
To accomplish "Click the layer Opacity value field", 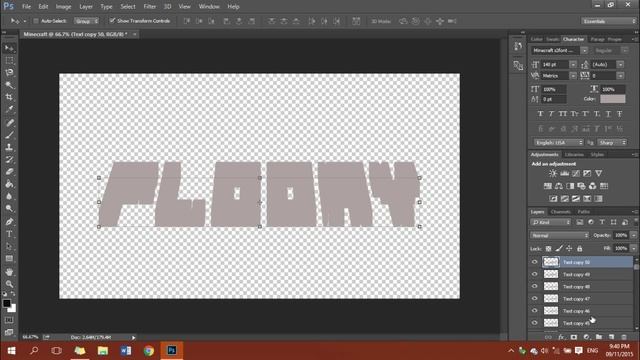I will 621,235.
